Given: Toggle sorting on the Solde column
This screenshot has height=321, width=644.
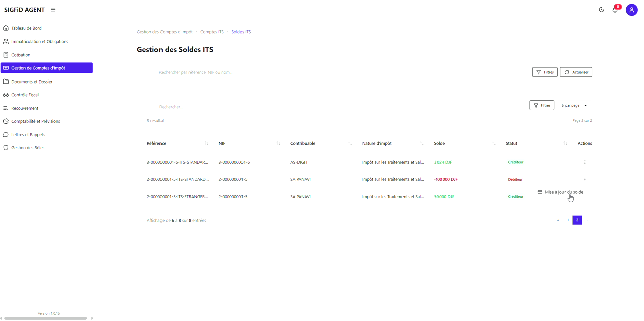Looking at the screenshot, I should [x=493, y=143].
